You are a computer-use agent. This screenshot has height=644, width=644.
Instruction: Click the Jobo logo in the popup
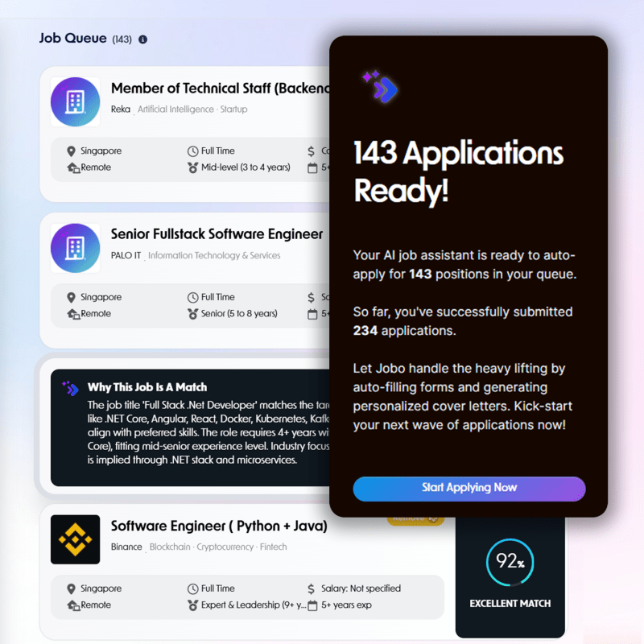[378, 89]
